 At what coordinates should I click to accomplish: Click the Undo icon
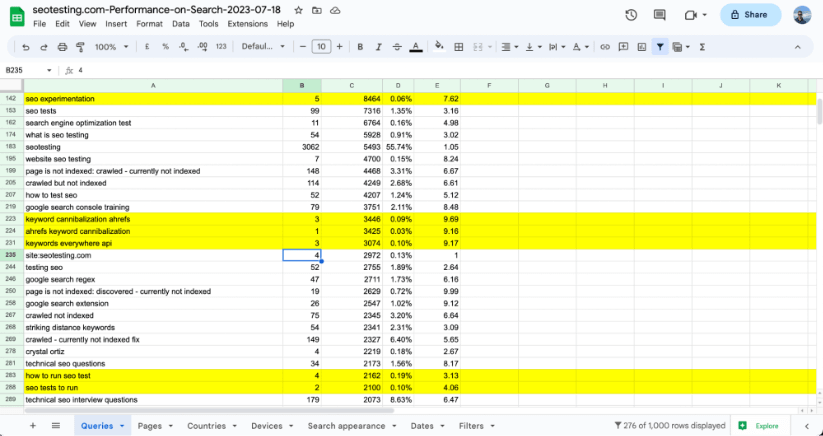[x=26, y=47]
